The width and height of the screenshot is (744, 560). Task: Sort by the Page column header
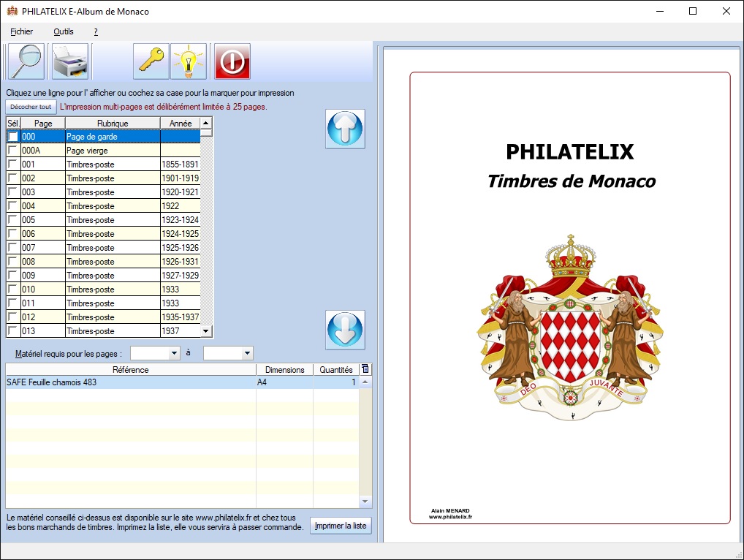point(42,124)
